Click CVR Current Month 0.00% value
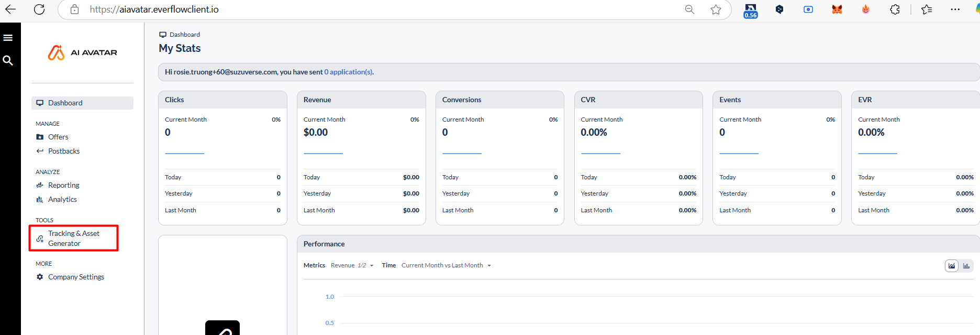Screen dimensions: 980x335 pyautogui.click(x=594, y=133)
